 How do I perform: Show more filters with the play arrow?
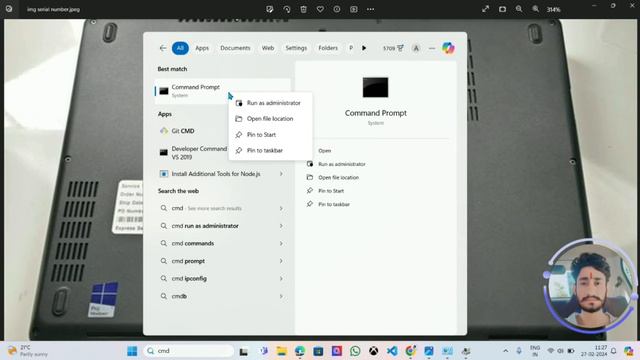click(364, 48)
